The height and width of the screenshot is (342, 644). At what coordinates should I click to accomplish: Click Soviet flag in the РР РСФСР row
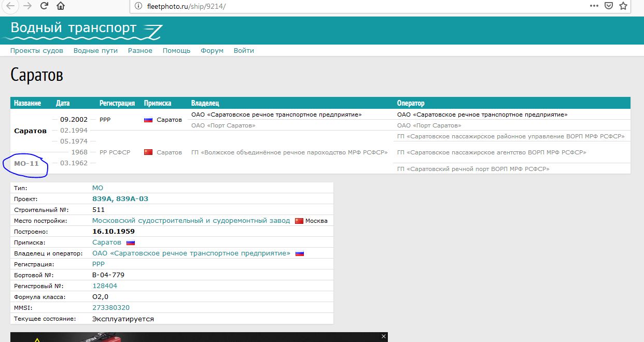[148, 152]
